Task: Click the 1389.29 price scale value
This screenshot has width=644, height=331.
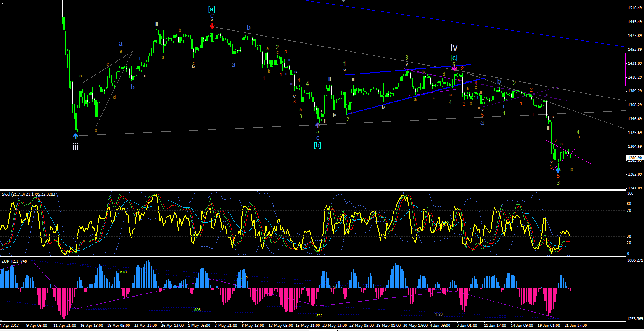Action: coord(634,91)
